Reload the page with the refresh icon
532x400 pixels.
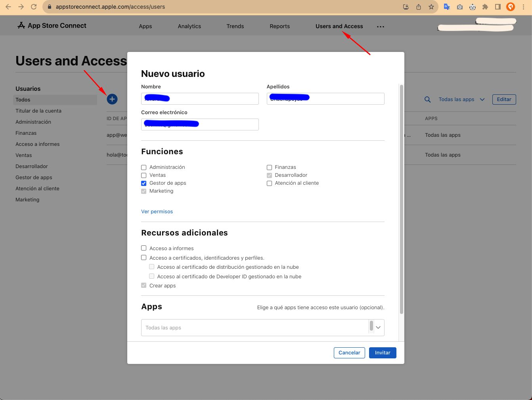coord(34,7)
